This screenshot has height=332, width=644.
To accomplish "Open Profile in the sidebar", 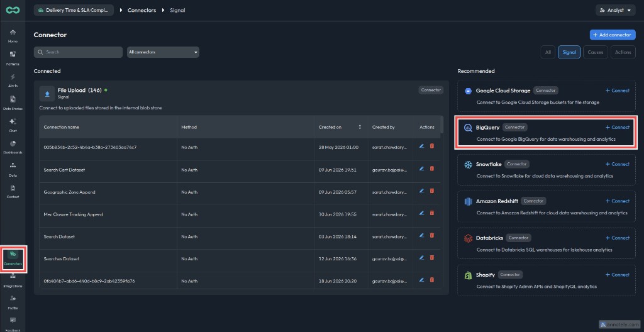I will tap(13, 302).
